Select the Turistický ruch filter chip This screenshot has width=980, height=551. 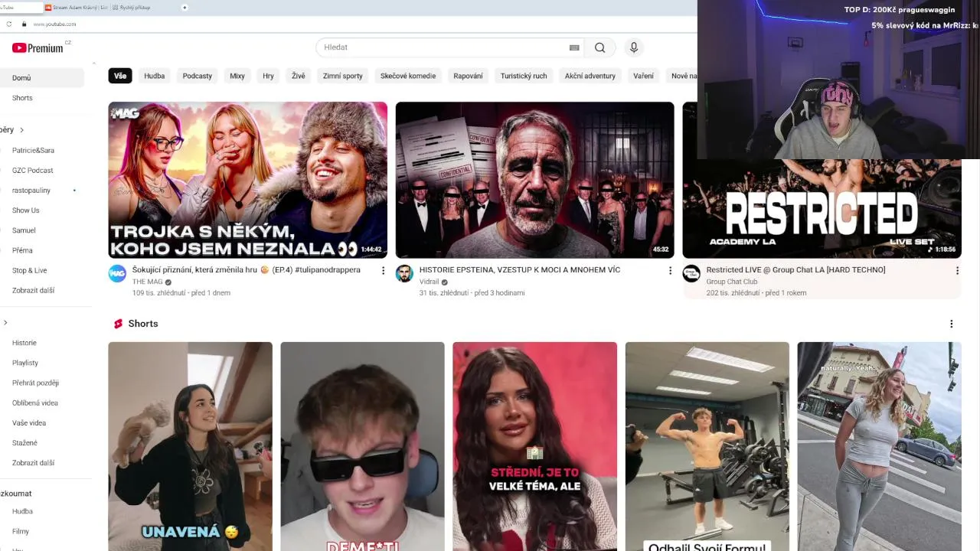pyautogui.click(x=524, y=76)
